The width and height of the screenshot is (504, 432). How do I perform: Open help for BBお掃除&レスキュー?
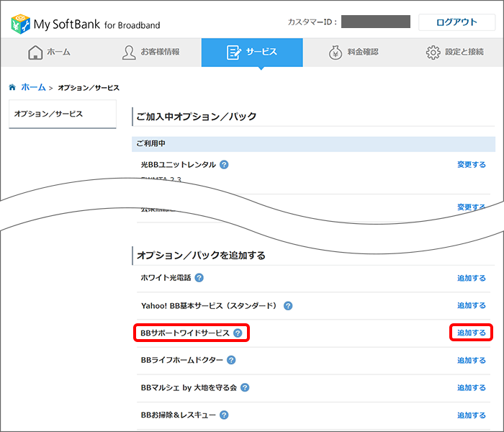(224, 415)
